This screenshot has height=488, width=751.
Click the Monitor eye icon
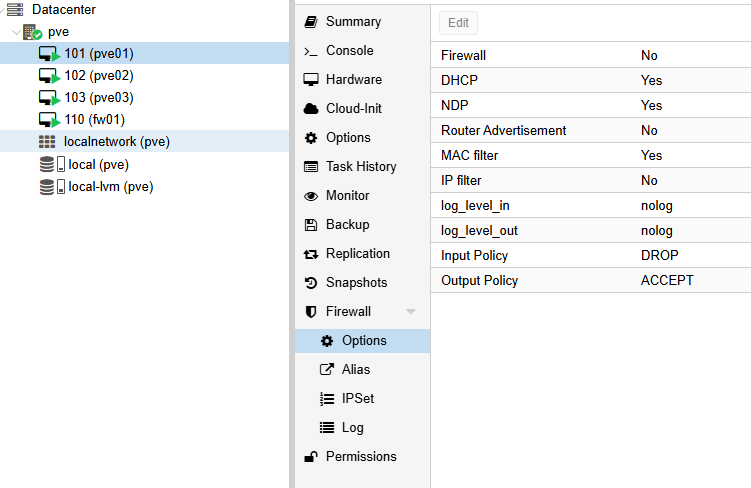click(311, 196)
